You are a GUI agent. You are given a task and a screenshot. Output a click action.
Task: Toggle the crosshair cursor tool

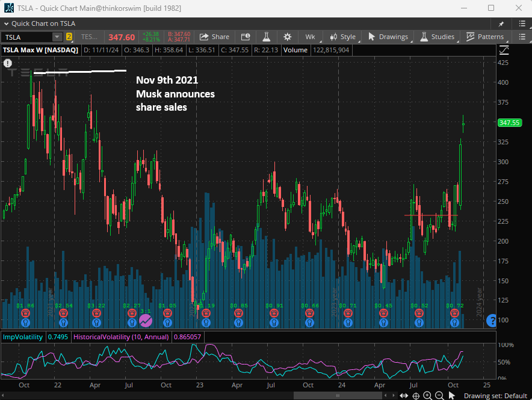click(x=416, y=396)
